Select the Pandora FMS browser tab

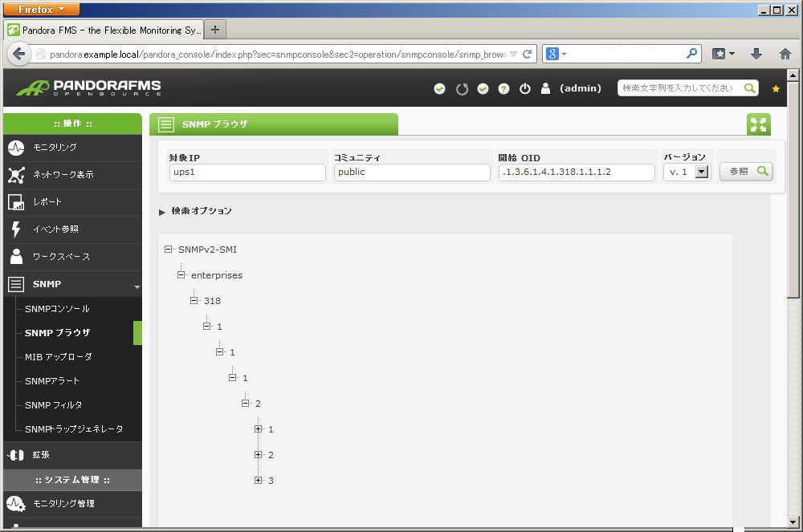point(104,30)
